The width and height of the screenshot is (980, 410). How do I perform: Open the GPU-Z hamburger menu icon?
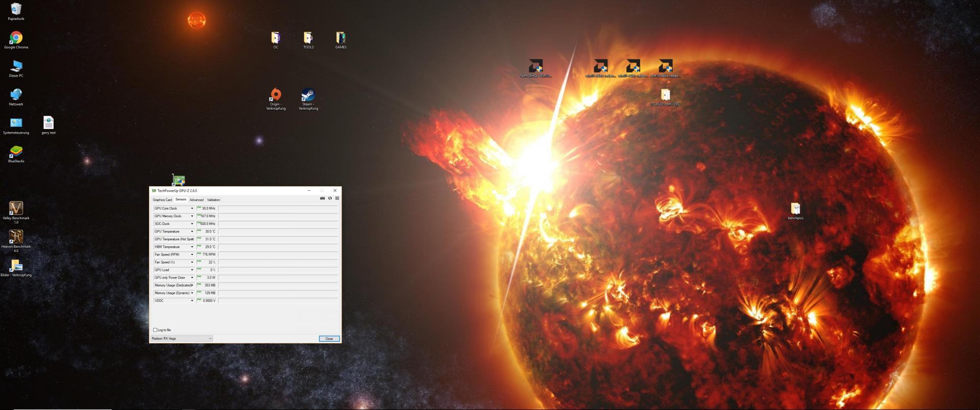pyautogui.click(x=337, y=198)
